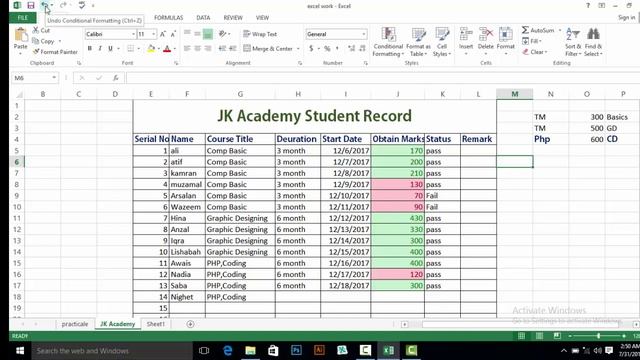Open Conditional Formatting menu

click(x=388, y=42)
